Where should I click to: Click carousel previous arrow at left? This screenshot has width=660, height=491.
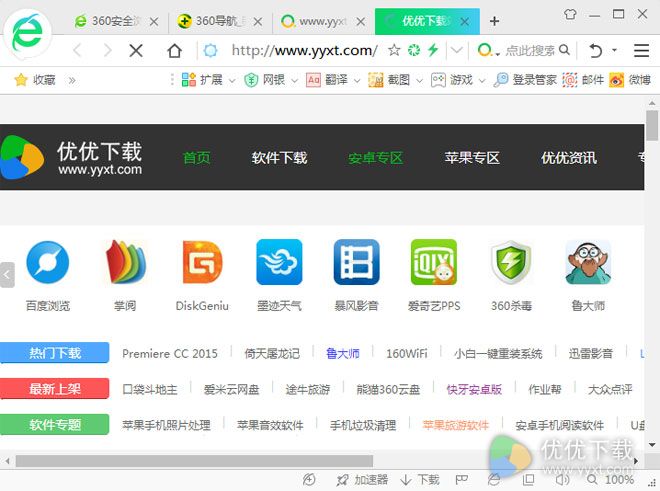click(x=7, y=275)
